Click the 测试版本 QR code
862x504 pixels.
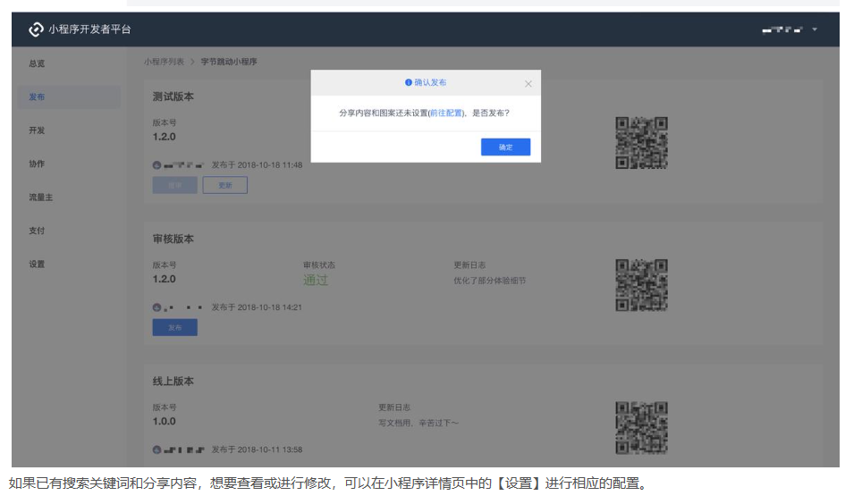pyautogui.click(x=641, y=143)
